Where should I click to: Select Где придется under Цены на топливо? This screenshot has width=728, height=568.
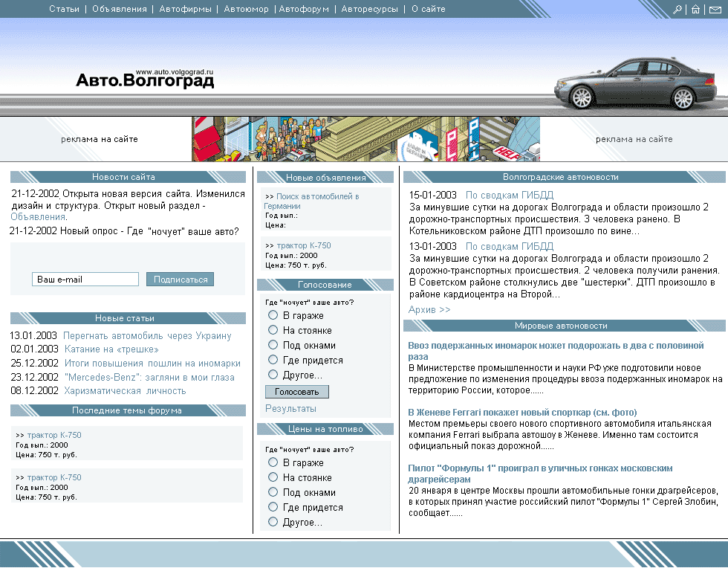click(273, 507)
